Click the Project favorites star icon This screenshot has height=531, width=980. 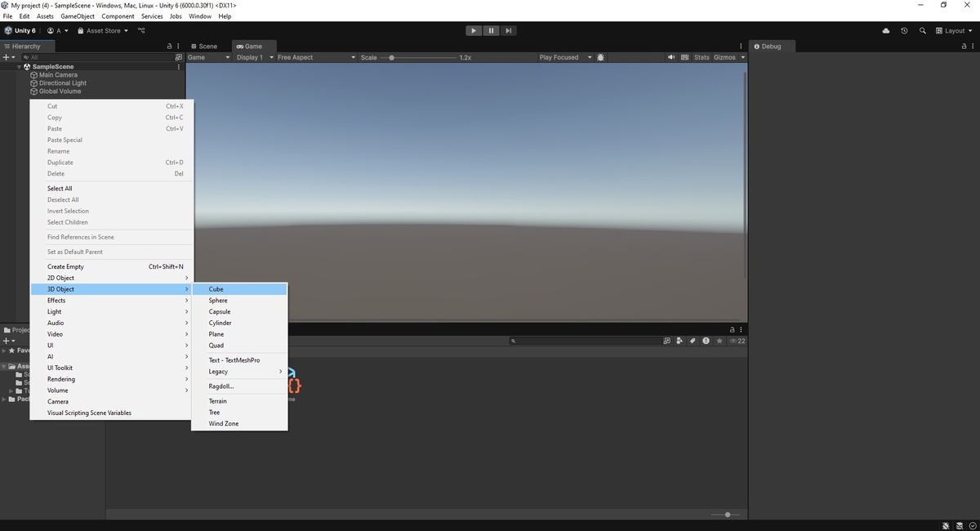(x=719, y=341)
